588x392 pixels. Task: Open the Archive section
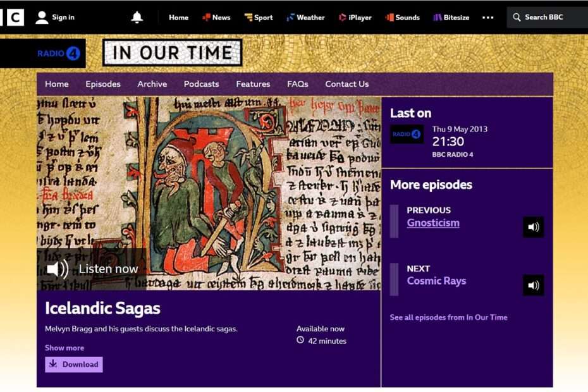(x=152, y=83)
